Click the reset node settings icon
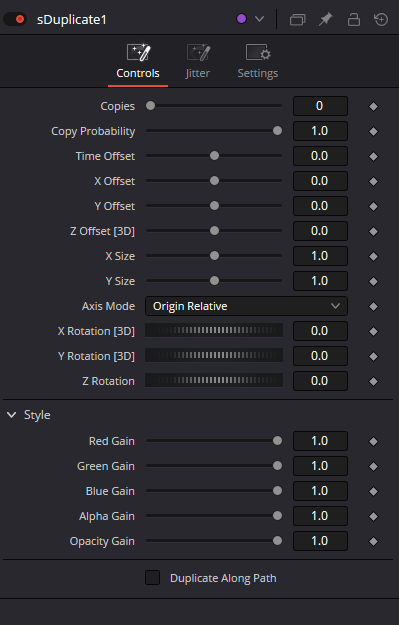The image size is (399, 625). tap(381, 19)
